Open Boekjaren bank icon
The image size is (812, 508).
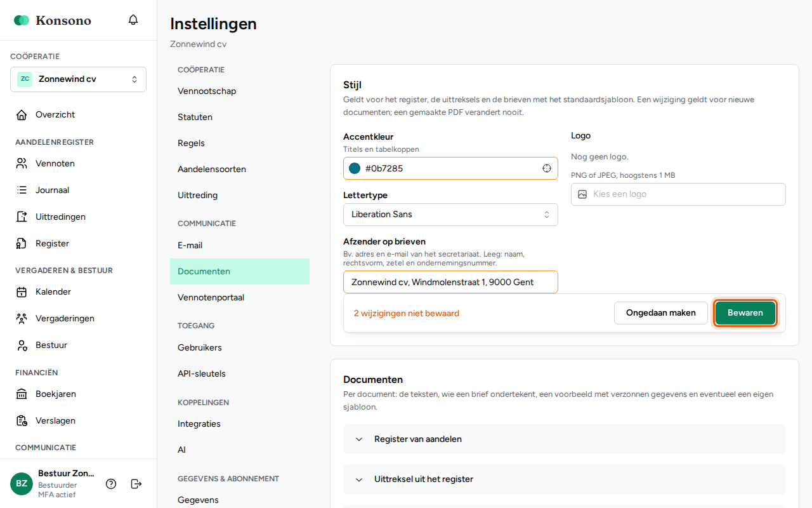click(x=22, y=394)
